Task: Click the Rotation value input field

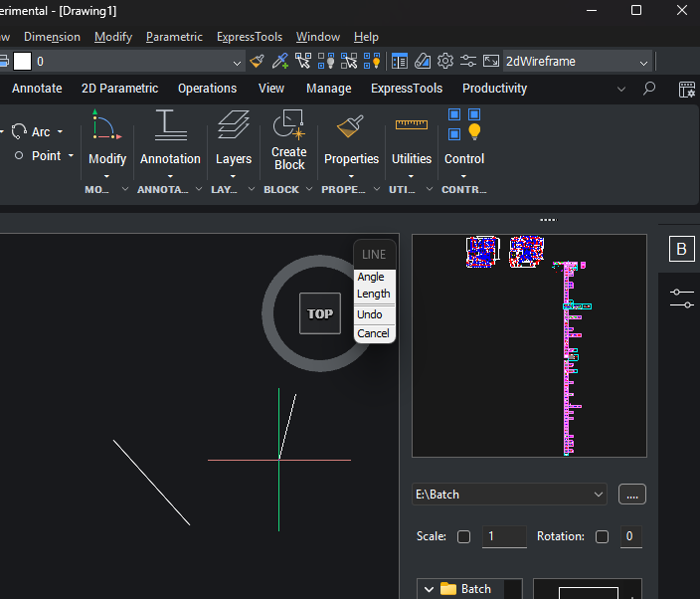Action: click(630, 536)
